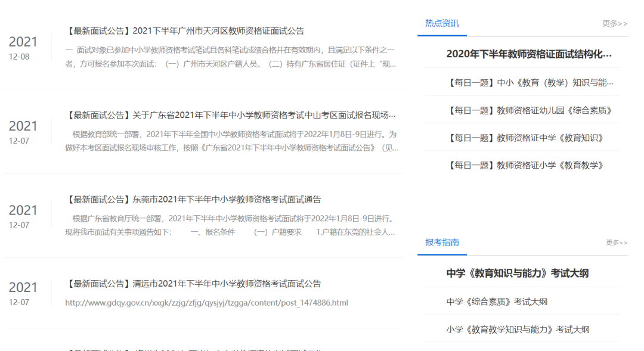Open 更多>> next to 报考指南

click(x=617, y=243)
